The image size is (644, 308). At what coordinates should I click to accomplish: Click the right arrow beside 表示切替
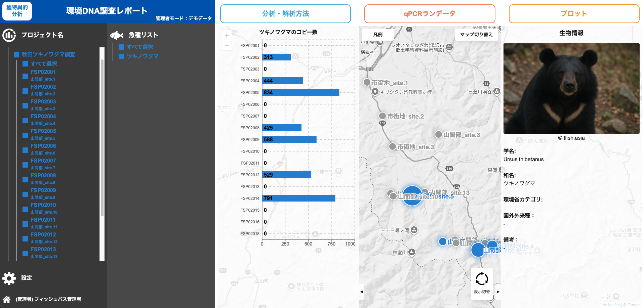pyautogui.click(x=498, y=292)
